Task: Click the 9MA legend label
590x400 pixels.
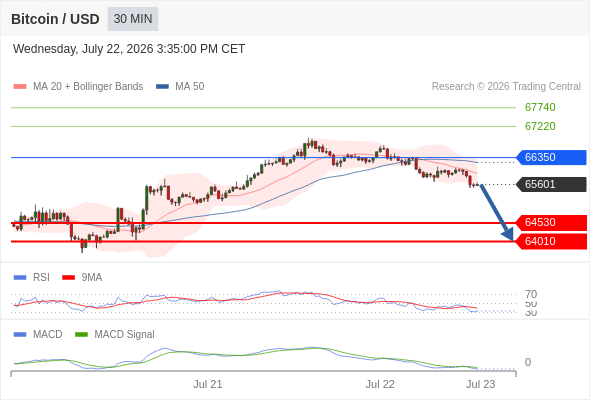Action: point(92,278)
